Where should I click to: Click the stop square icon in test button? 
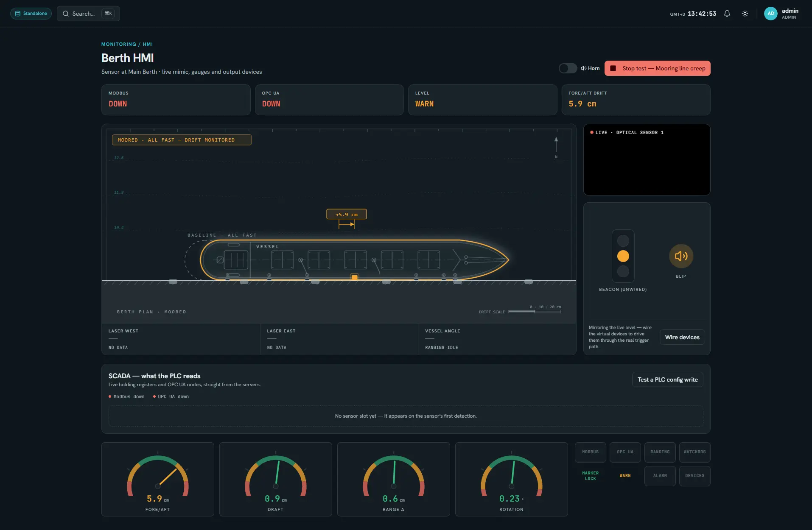tap(613, 68)
